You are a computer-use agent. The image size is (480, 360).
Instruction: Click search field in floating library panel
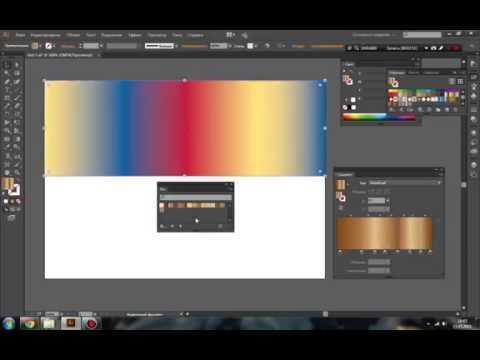click(196, 197)
